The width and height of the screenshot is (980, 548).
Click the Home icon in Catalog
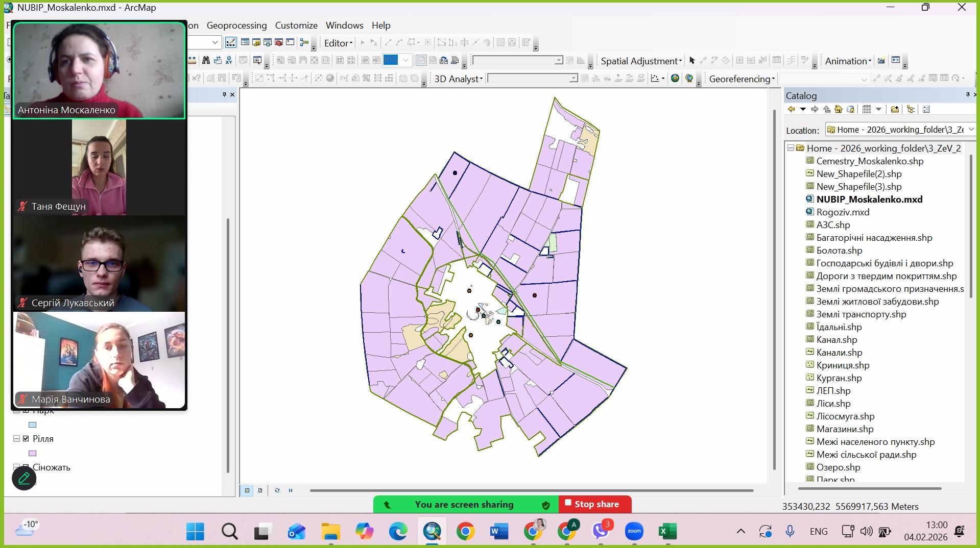pos(838,109)
